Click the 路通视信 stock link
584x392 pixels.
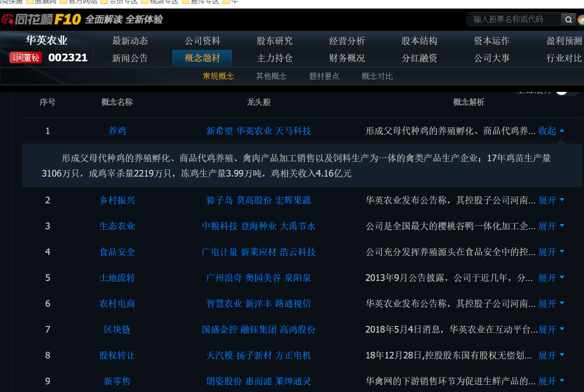pos(293,303)
